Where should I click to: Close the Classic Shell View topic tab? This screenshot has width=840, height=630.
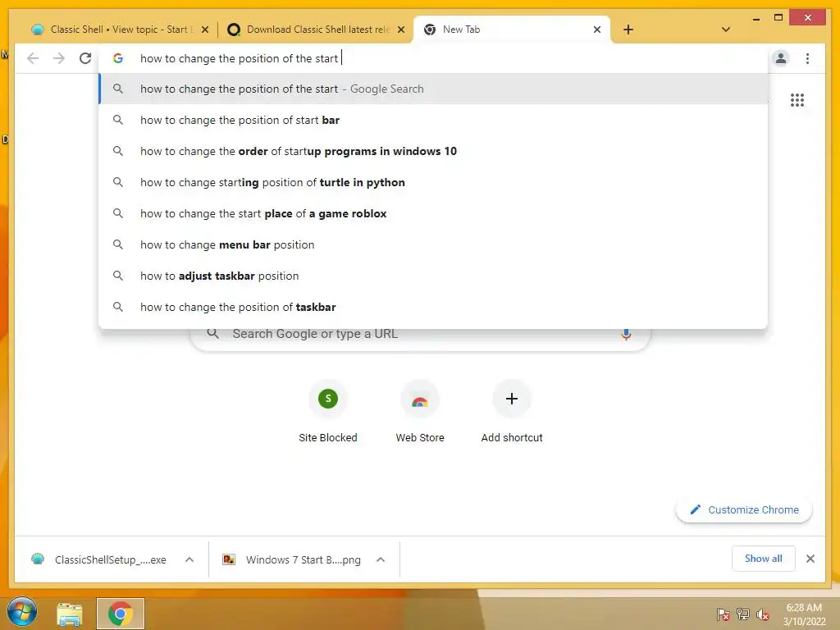pos(204,30)
